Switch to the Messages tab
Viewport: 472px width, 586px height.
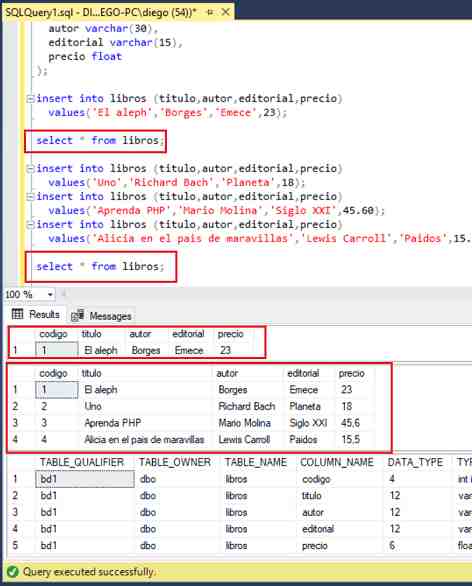102,316
